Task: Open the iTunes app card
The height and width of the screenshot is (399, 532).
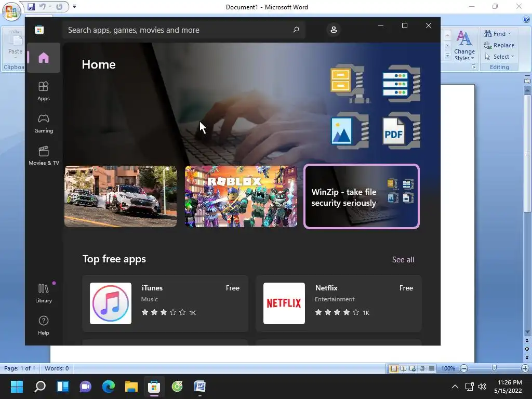Action: pos(165,303)
